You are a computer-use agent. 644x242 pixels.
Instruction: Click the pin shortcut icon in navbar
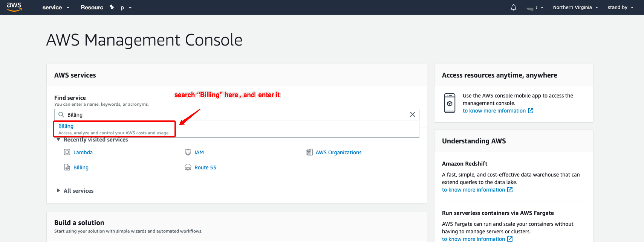coord(112,7)
